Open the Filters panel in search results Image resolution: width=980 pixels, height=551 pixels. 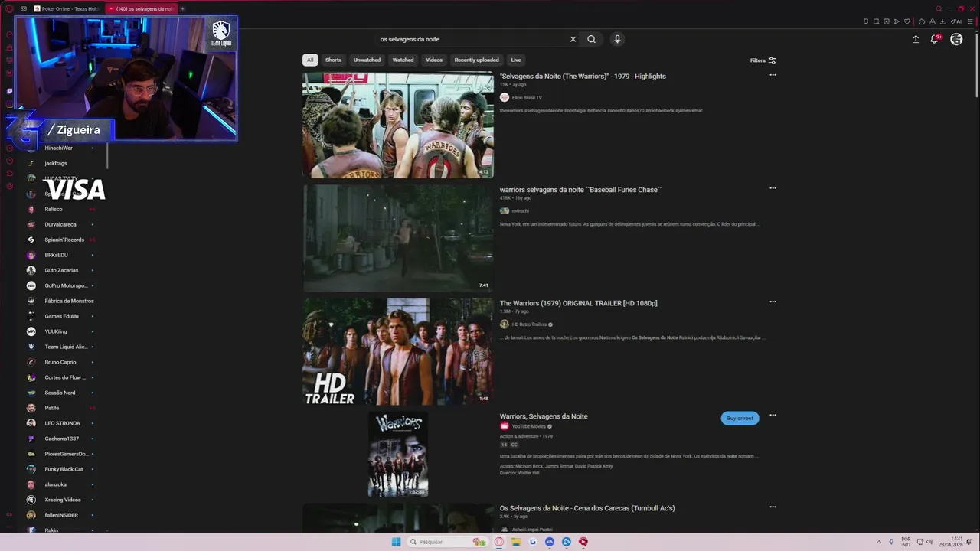[x=763, y=60]
